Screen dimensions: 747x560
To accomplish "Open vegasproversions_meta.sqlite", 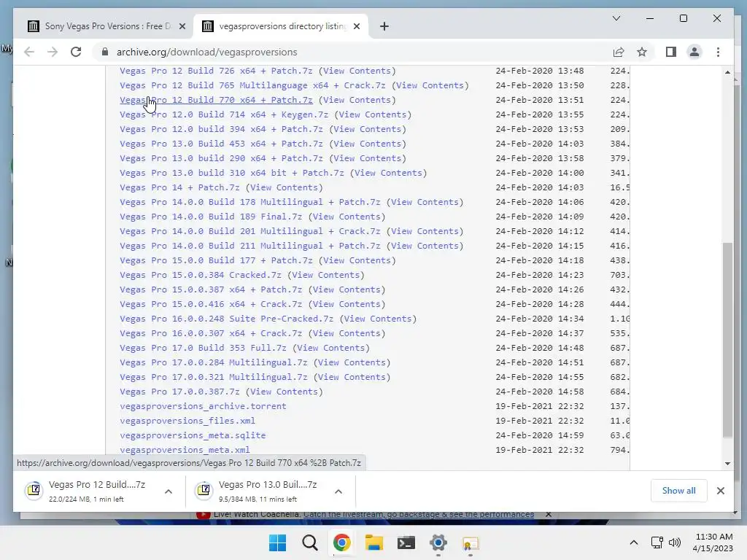I will pyautogui.click(x=193, y=435).
